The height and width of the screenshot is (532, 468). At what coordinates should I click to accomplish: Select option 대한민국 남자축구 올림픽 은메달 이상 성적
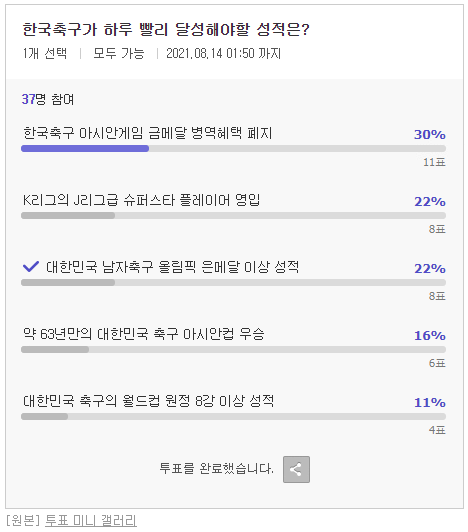pyautogui.click(x=172, y=267)
